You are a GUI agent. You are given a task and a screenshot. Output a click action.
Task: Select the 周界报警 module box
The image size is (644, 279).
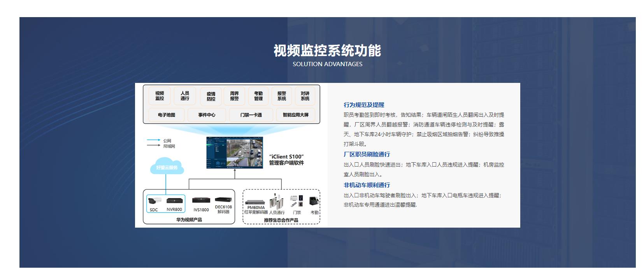coord(234,96)
